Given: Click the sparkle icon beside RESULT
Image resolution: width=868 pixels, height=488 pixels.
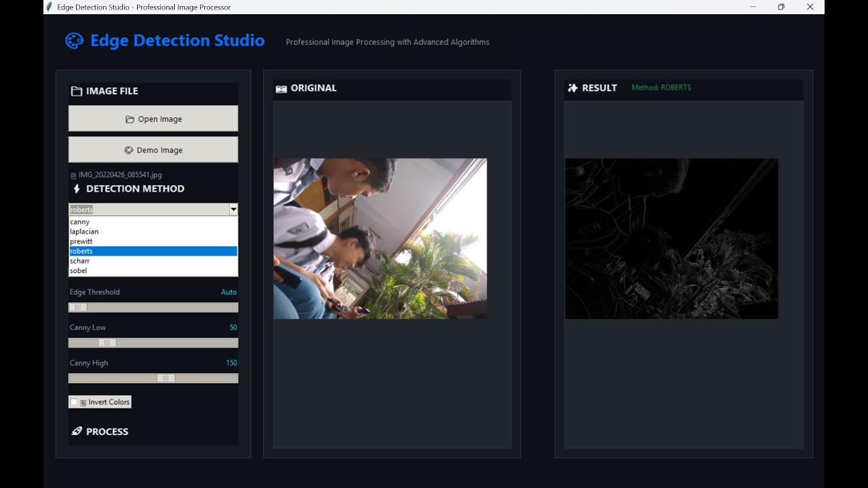Looking at the screenshot, I should [573, 87].
